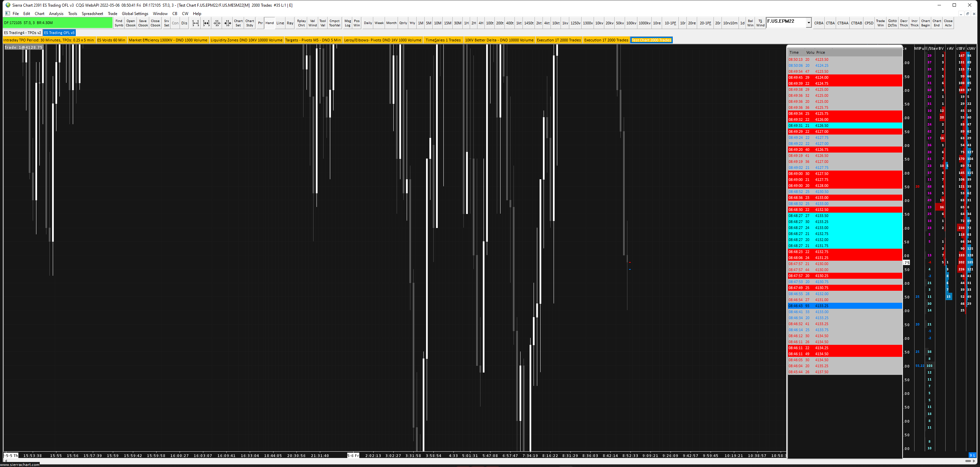Open the Global Settings menu

point(135,14)
